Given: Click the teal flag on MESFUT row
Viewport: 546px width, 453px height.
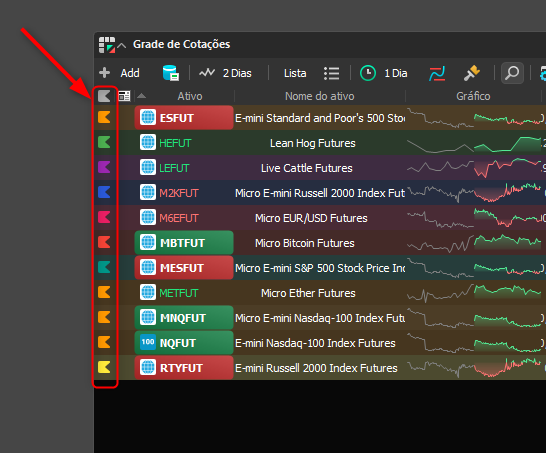Looking at the screenshot, I should pos(104,267).
